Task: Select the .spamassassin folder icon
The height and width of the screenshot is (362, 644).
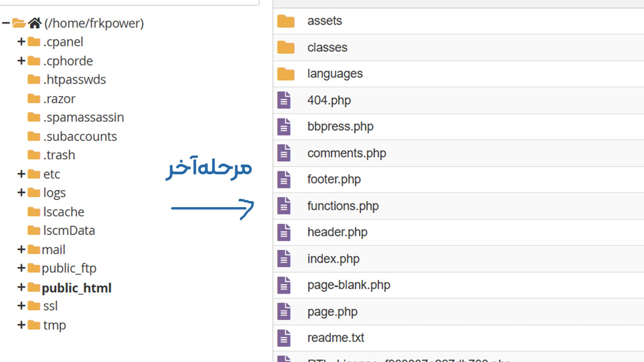Action: pos(34,117)
